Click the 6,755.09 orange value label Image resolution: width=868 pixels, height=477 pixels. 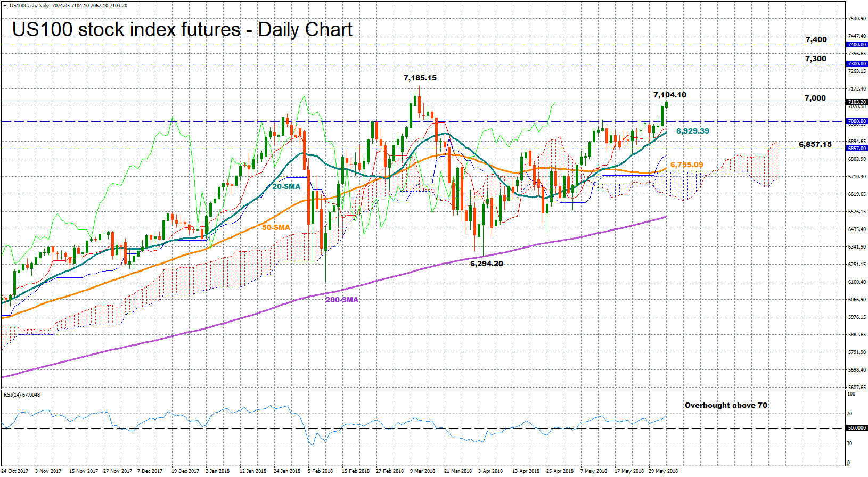686,165
